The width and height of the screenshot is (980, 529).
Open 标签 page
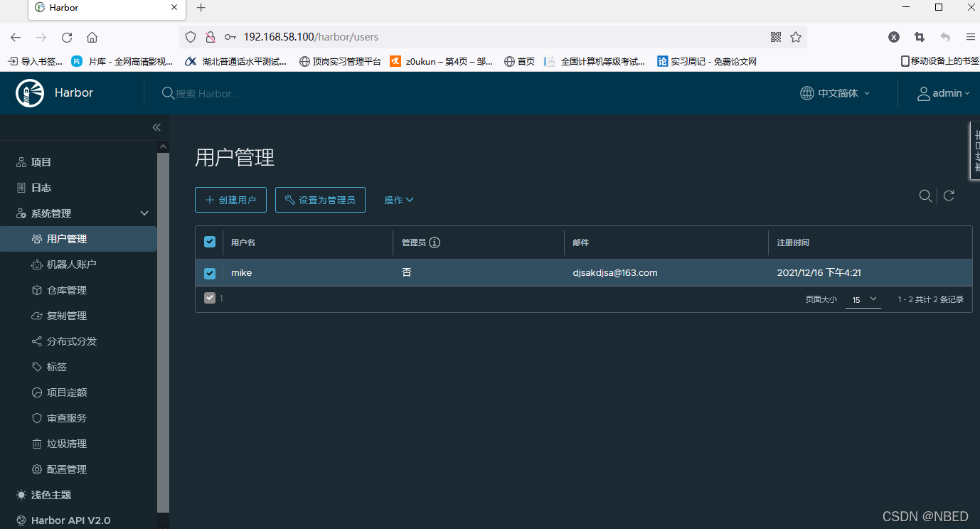(57, 367)
